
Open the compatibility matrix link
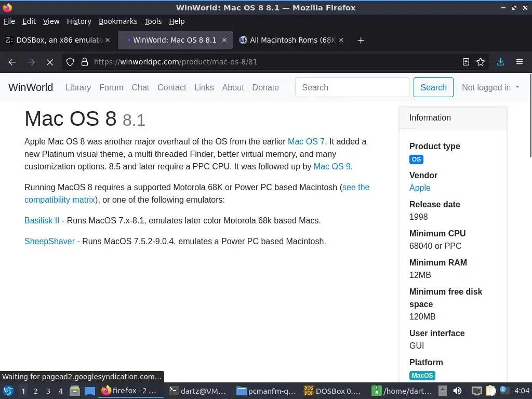pyautogui.click(x=60, y=200)
